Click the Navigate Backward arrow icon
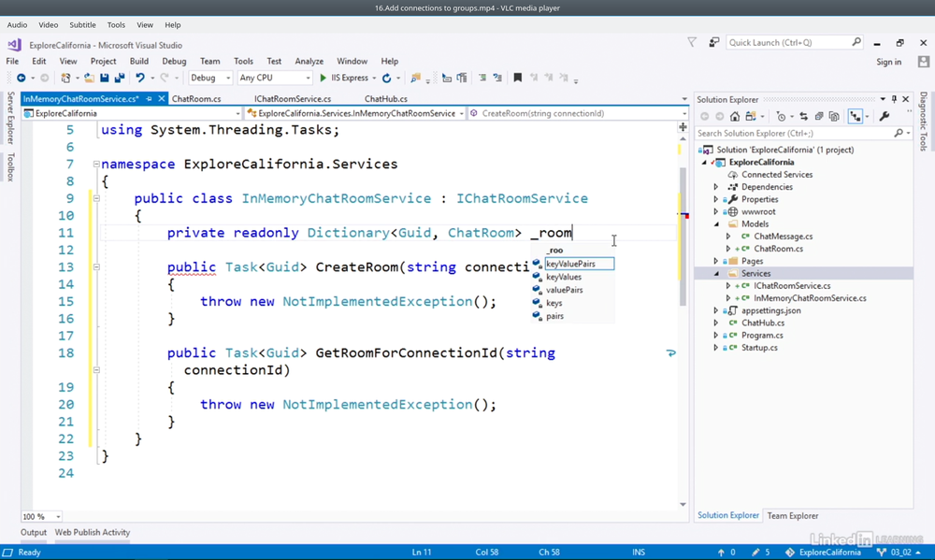The width and height of the screenshot is (935, 560). click(x=21, y=78)
